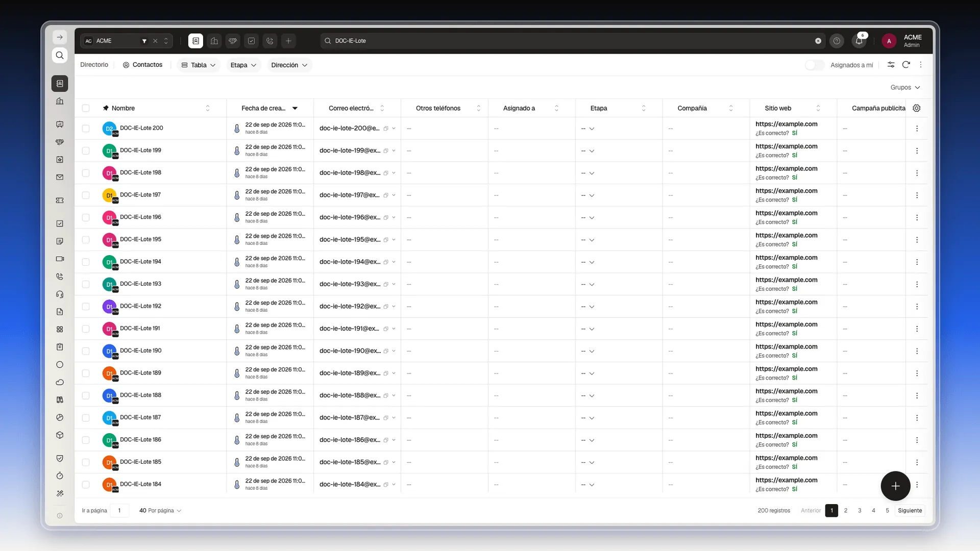Click the phone icon in top toolbar
The width and height of the screenshot is (980, 551).
[x=270, y=41]
